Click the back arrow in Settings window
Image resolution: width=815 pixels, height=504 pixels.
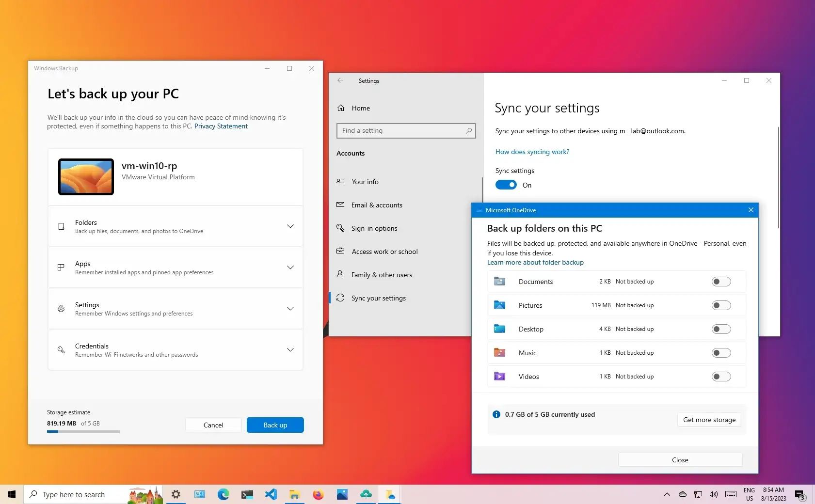340,80
